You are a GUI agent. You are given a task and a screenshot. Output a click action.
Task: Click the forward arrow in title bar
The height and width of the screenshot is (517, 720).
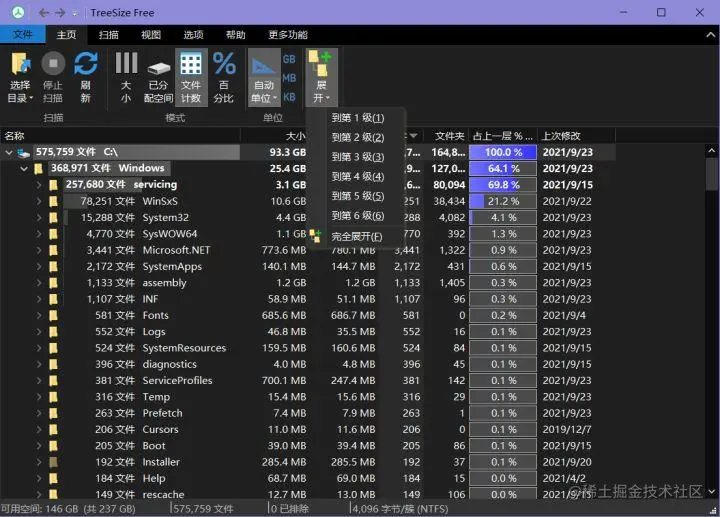pyautogui.click(x=60, y=13)
